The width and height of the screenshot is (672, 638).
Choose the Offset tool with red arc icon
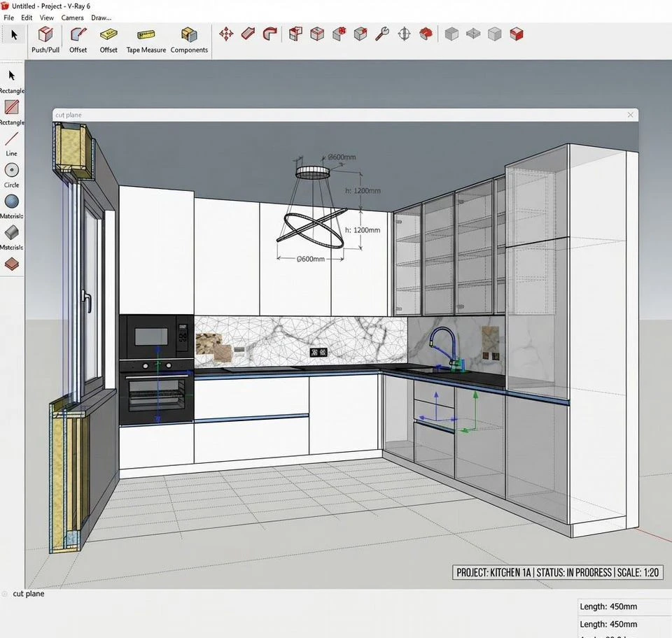point(78,39)
